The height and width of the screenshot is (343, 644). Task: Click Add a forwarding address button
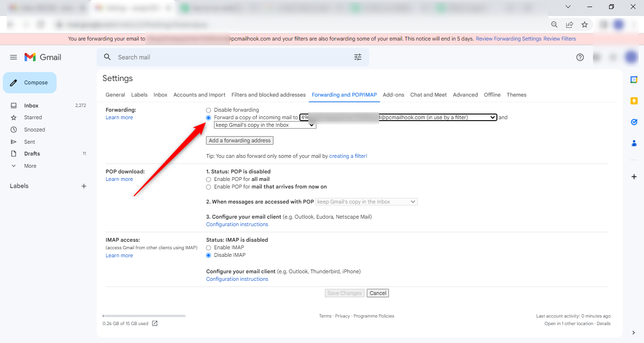click(239, 140)
